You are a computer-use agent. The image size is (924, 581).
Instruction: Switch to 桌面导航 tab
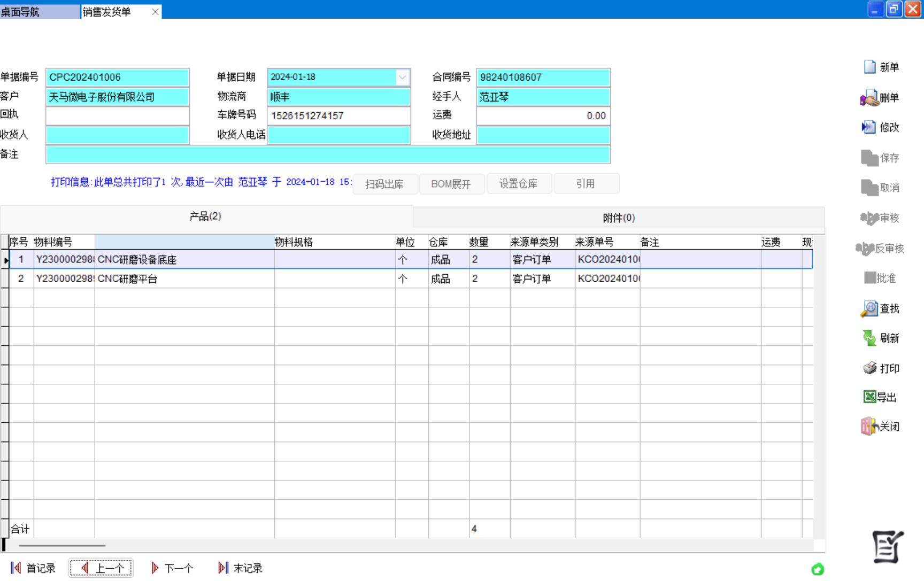click(x=38, y=11)
